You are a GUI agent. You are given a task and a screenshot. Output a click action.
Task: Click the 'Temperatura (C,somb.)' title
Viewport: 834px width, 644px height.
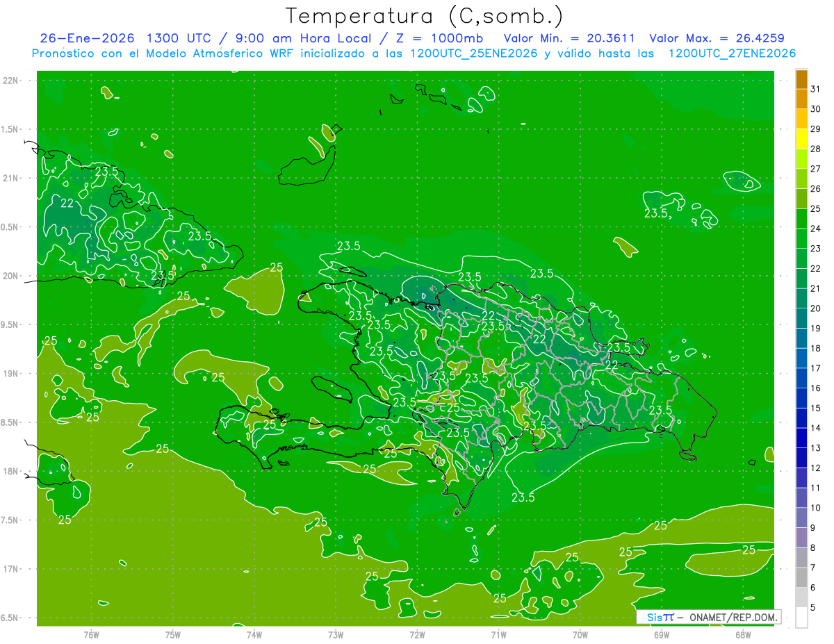(424, 15)
